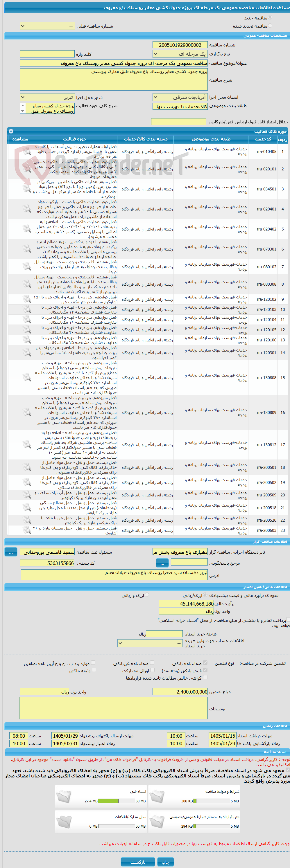Open view icon for row rra-200501
Screen dimensions: 290x868
(x=27, y=467)
